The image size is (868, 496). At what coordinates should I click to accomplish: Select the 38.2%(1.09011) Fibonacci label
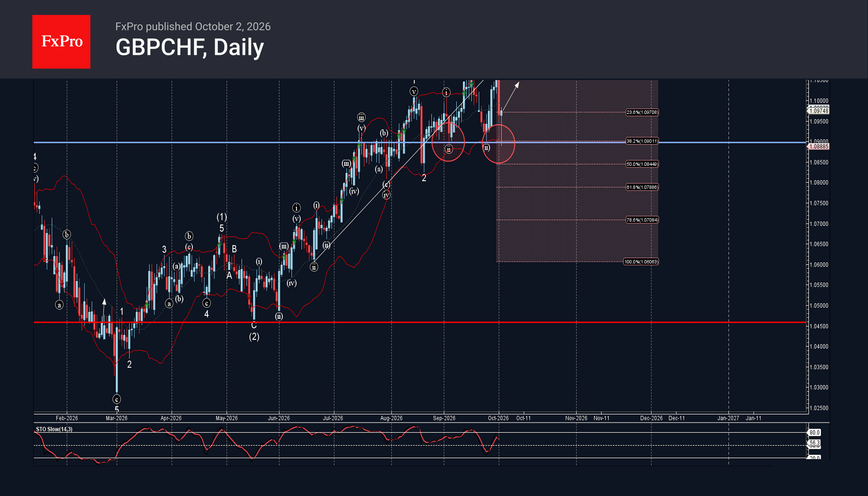[642, 141]
